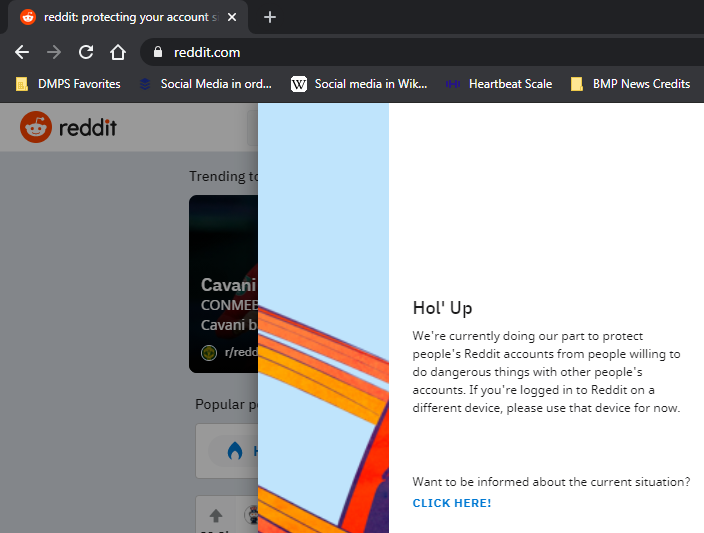Go to the browser home page
Viewport: 704px width, 533px height.
click(118, 53)
